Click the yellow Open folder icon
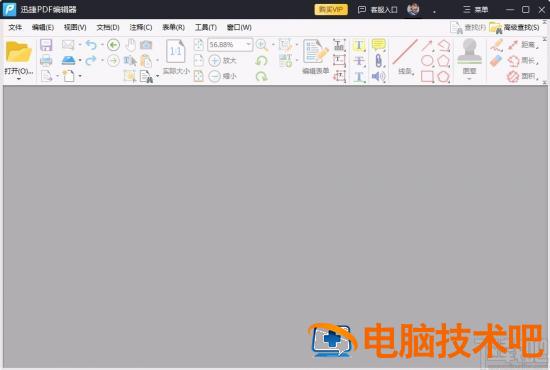The height and width of the screenshot is (370, 550). point(19,52)
